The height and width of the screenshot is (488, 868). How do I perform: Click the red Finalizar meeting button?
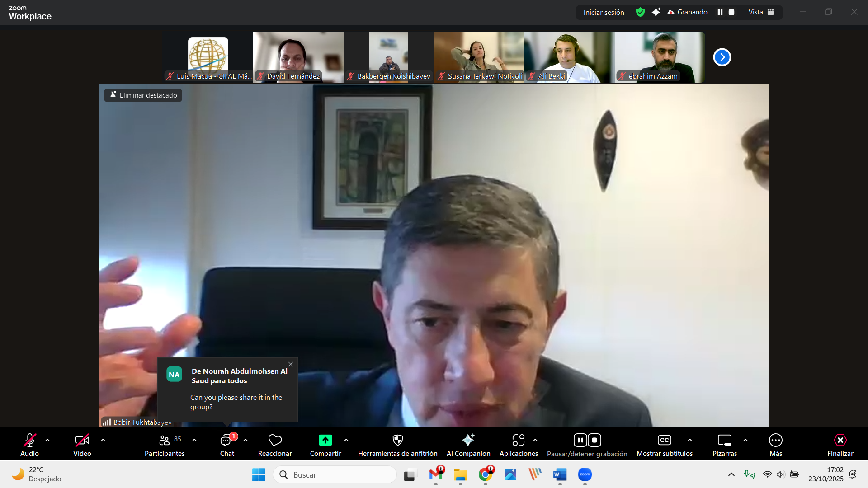pyautogui.click(x=840, y=440)
